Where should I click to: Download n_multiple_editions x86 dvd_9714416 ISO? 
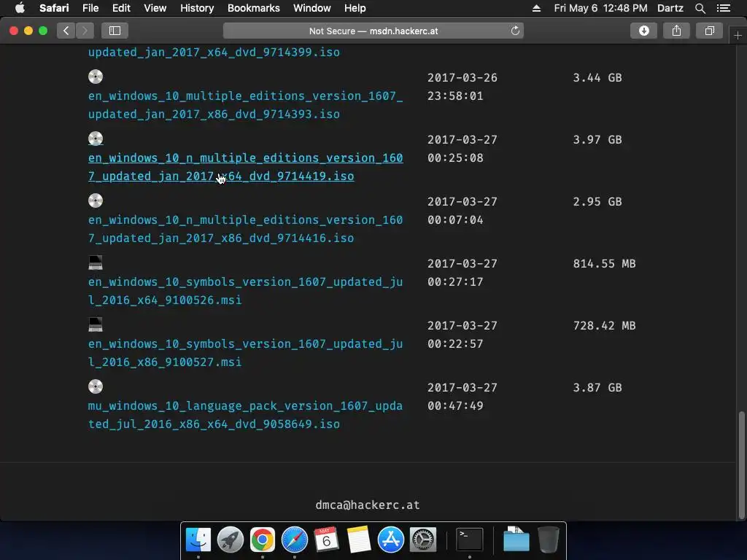[245, 228]
